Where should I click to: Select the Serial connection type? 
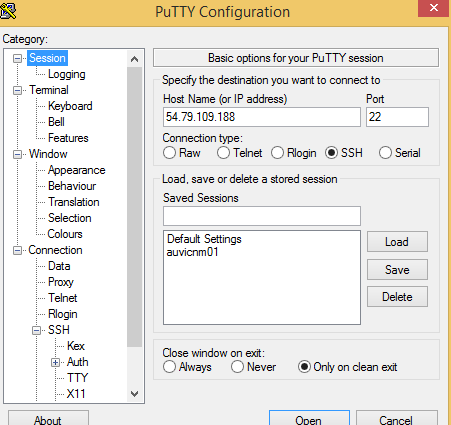point(385,153)
